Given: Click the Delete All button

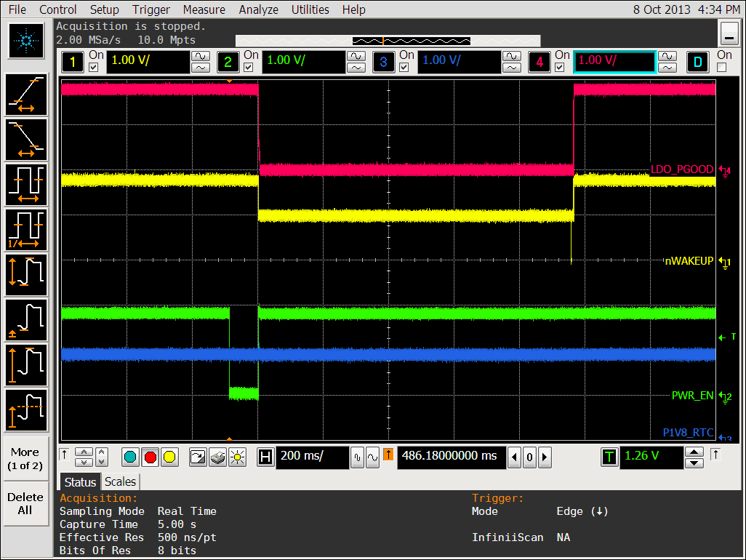Looking at the screenshot, I should (25, 503).
